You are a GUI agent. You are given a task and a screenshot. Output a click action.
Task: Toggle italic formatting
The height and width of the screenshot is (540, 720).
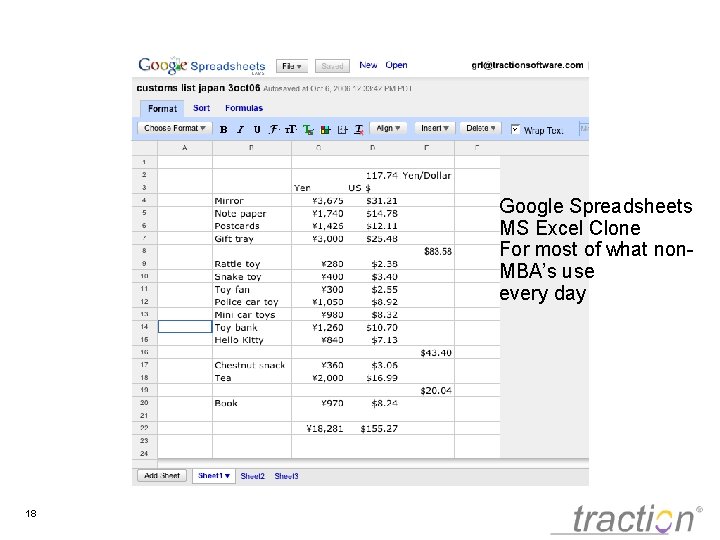(x=240, y=129)
